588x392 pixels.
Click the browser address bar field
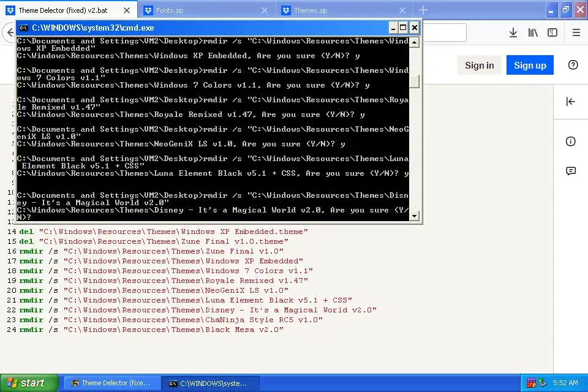[445, 32]
